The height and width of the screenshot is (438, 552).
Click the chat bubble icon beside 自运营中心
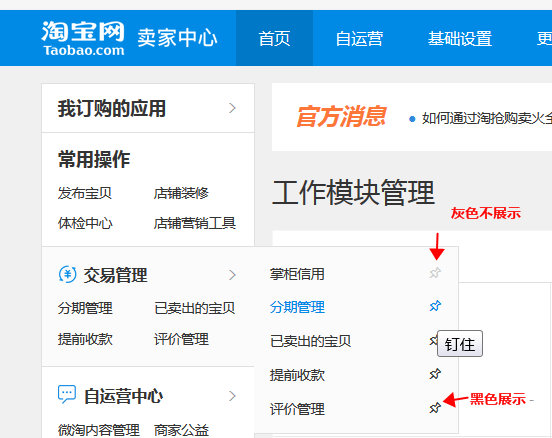click(67, 394)
